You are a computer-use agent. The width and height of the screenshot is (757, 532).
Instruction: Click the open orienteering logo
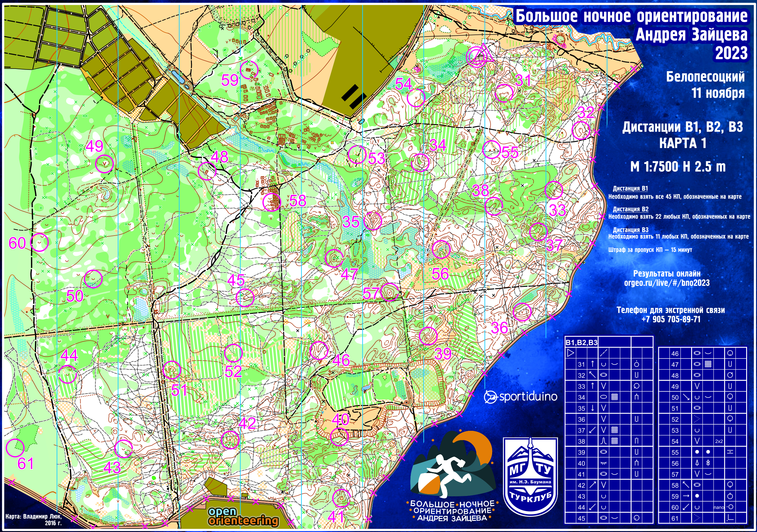tap(243, 516)
